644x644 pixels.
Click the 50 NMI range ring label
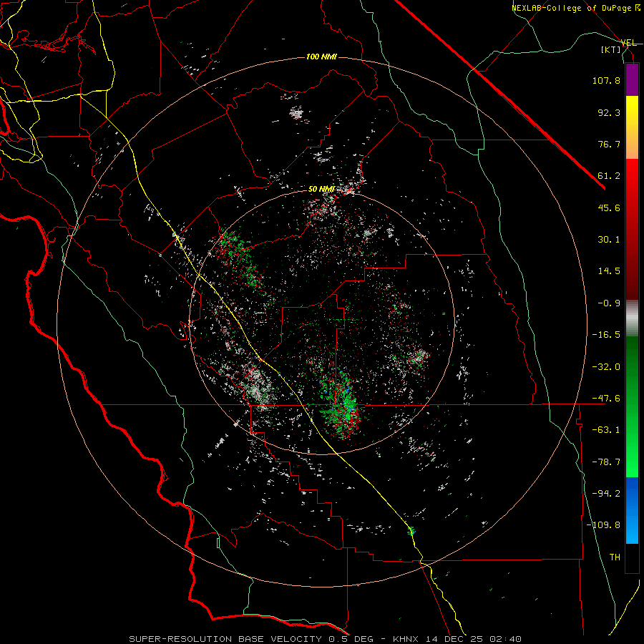(x=321, y=189)
